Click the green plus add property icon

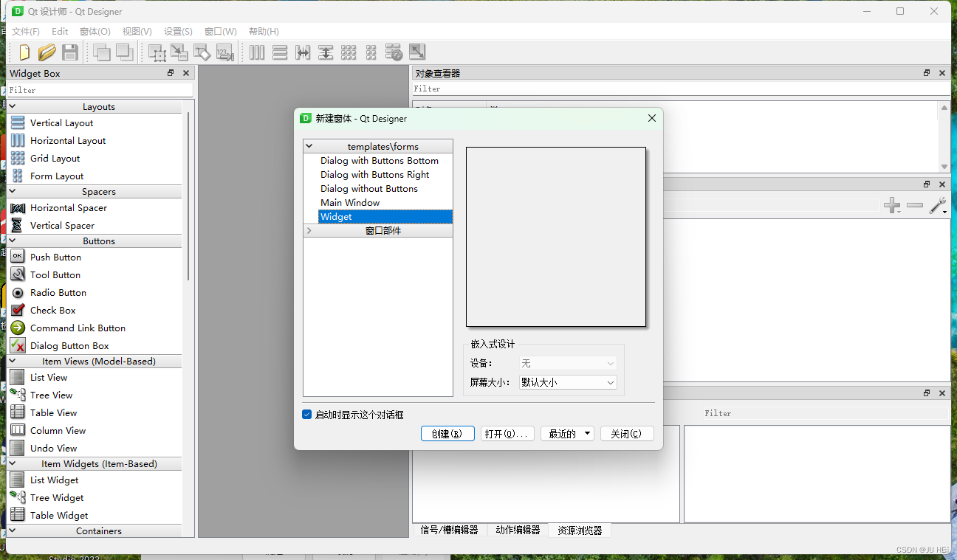coord(892,205)
